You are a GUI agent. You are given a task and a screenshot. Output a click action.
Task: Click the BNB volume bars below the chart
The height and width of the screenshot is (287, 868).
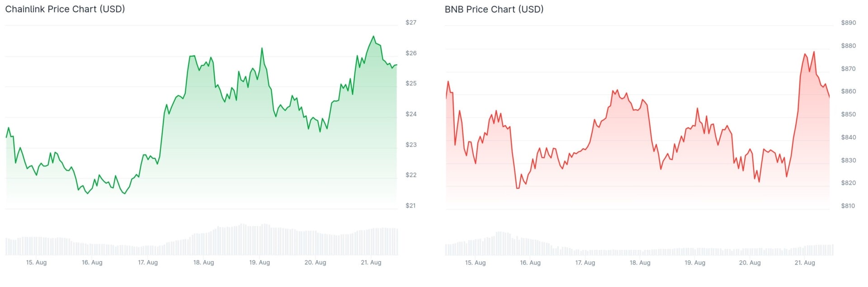pyautogui.click(x=639, y=249)
